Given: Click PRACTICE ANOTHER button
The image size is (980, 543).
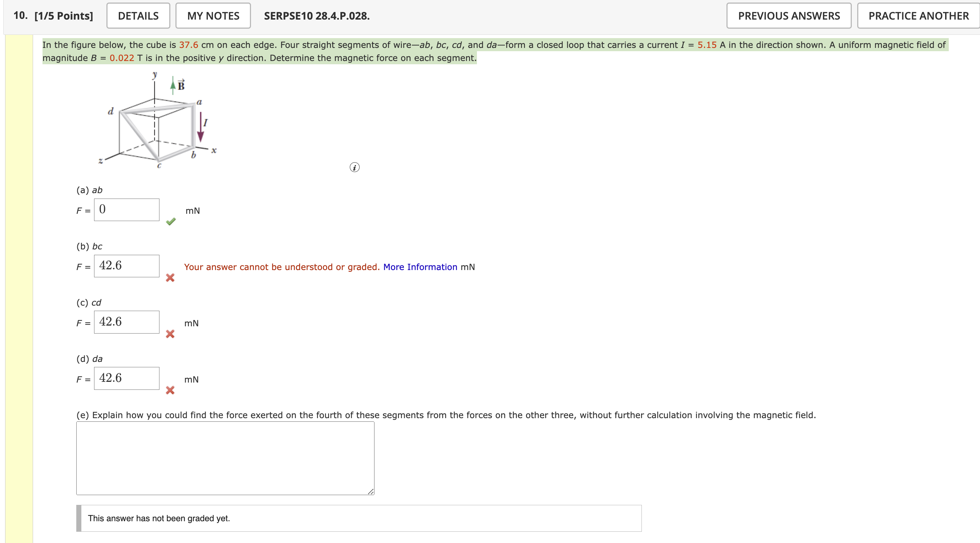Looking at the screenshot, I should coord(918,16).
